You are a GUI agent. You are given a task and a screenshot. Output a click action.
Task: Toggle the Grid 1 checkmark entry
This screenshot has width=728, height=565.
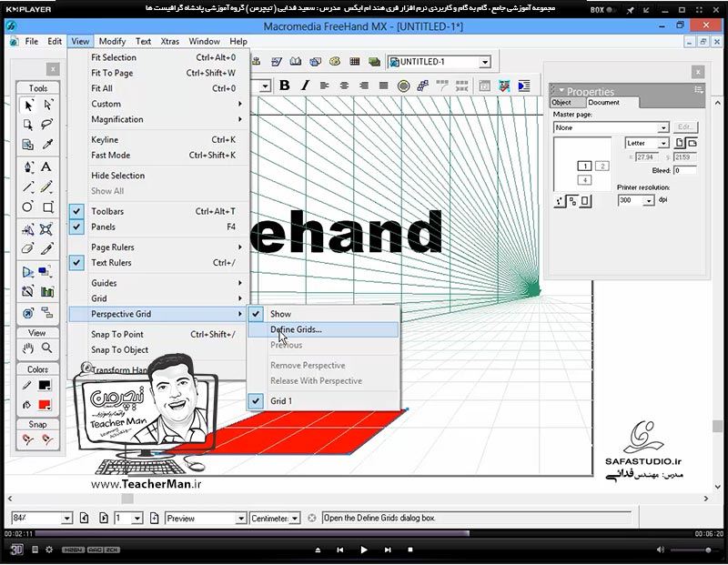tap(323, 401)
